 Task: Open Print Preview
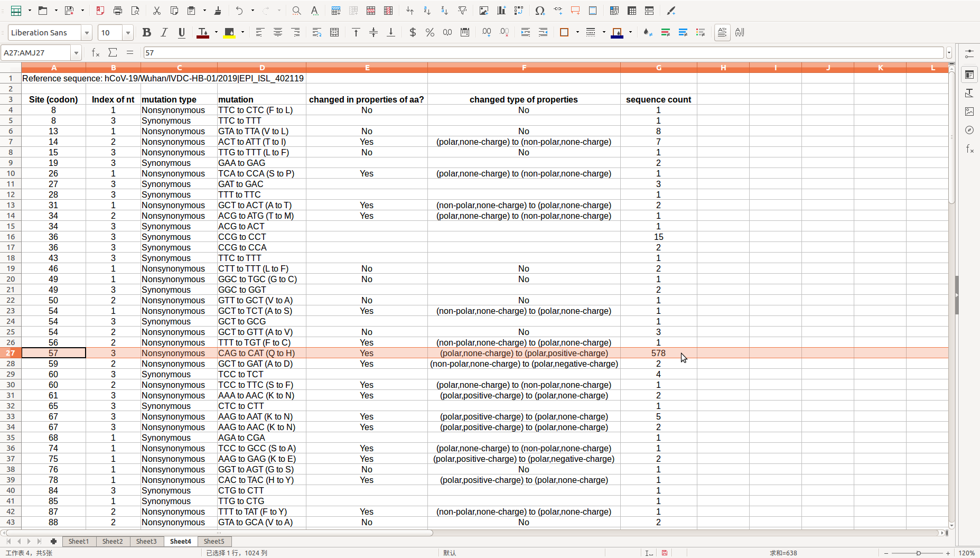[x=135, y=11]
